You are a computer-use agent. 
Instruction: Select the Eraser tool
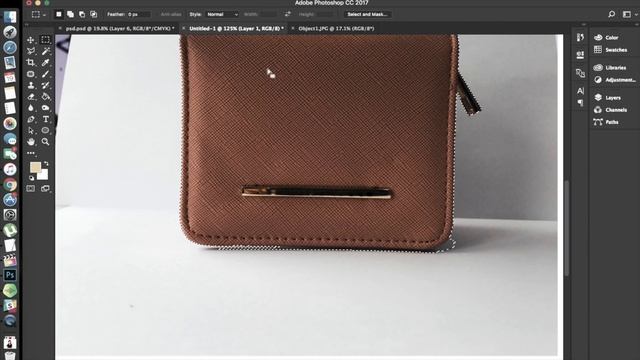point(31,97)
